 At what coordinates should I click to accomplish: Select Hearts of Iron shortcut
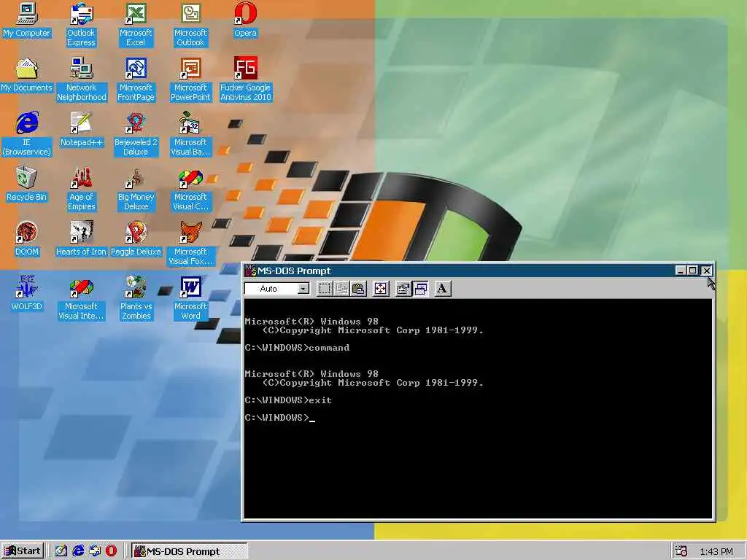pyautogui.click(x=81, y=239)
